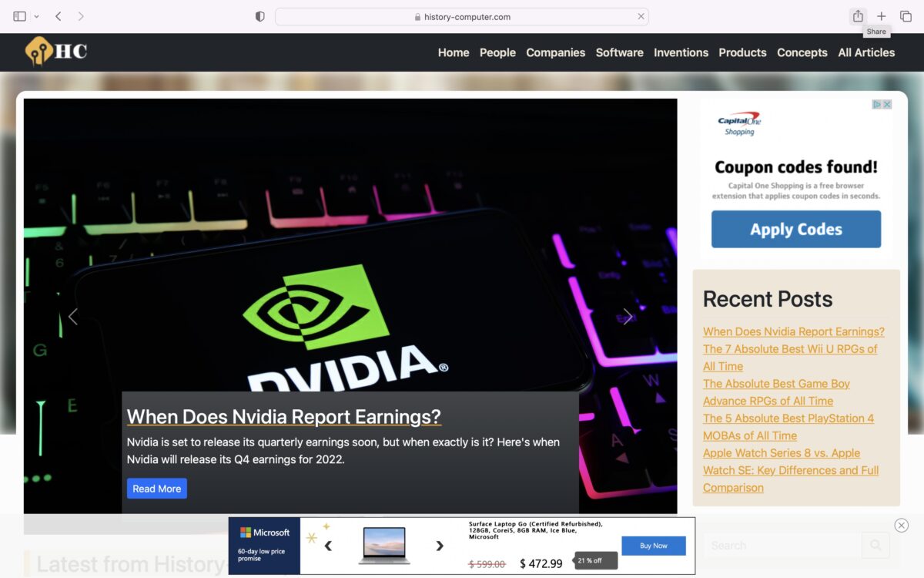
Task: Click the privacy report shield icon
Action: click(260, 16)
